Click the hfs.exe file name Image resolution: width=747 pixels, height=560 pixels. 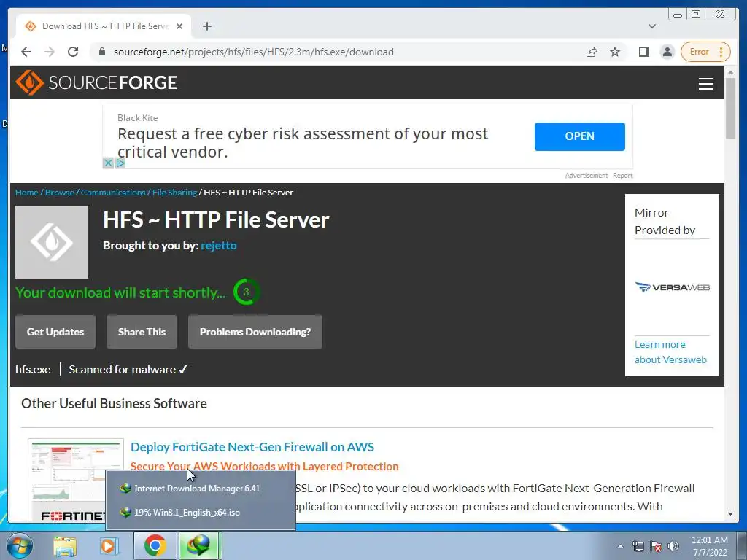click(33, 370)
